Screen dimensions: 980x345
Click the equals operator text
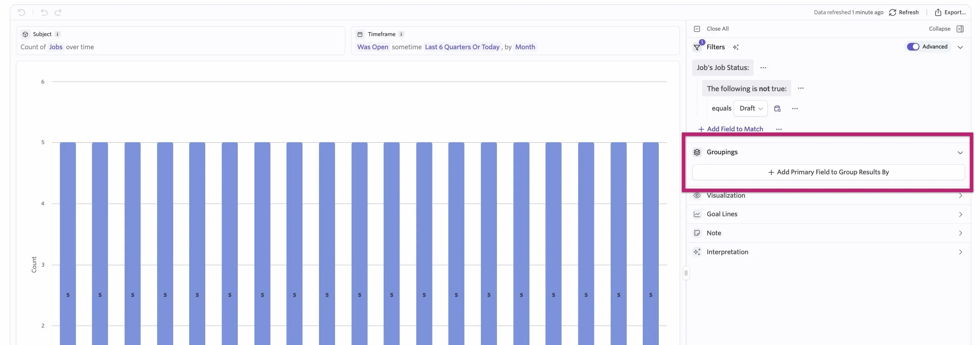721,108
